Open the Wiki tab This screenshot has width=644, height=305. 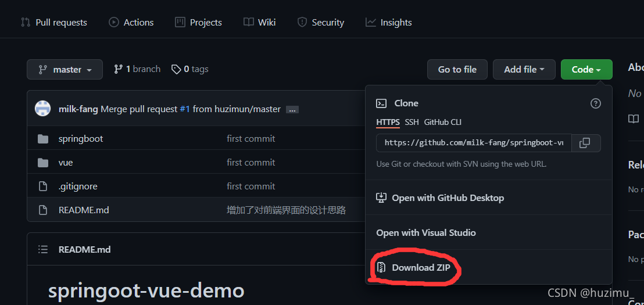260,22
